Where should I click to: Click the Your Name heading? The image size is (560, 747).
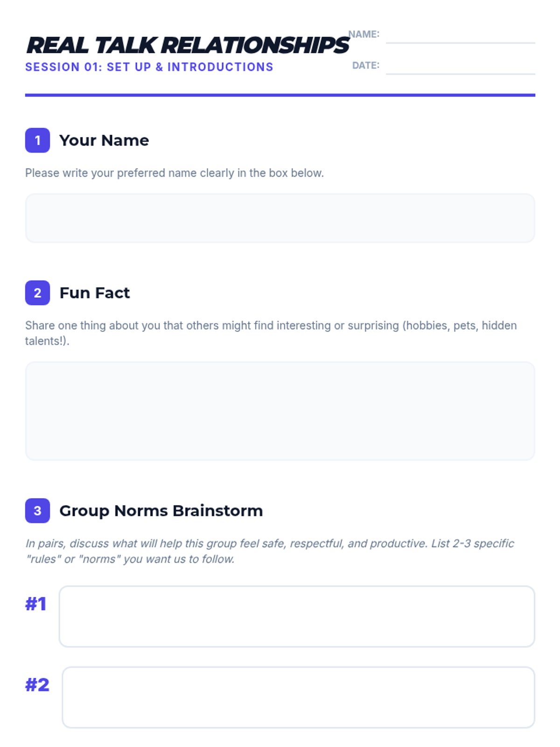[x=104, y=141]
